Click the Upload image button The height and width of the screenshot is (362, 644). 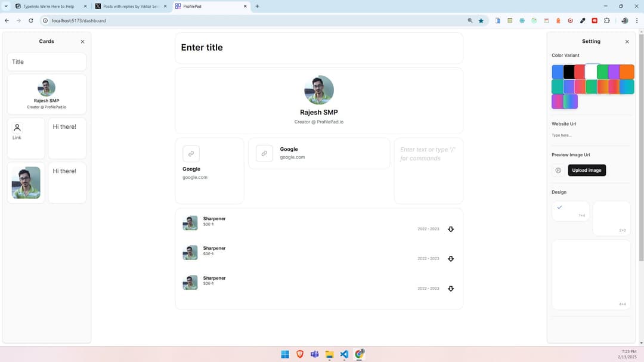click(587, 171)
